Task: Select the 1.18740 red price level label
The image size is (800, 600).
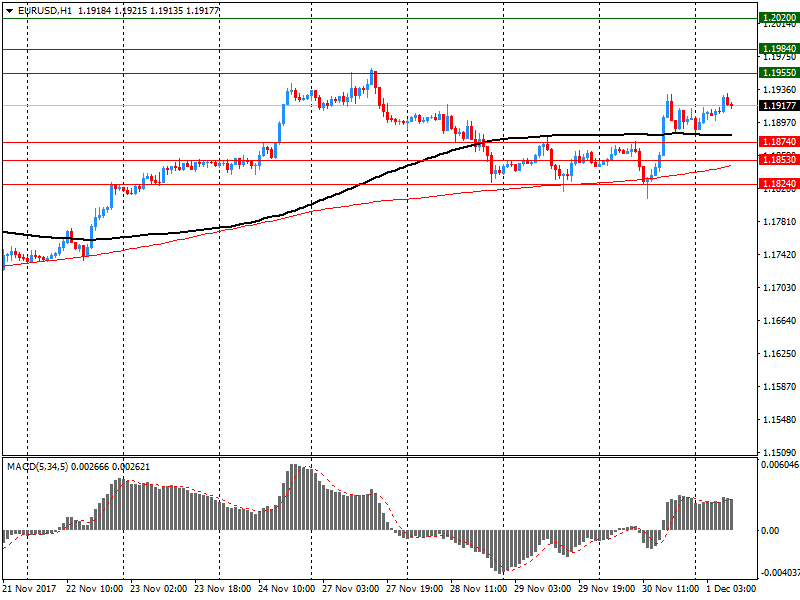Action: tap(779, 142)
